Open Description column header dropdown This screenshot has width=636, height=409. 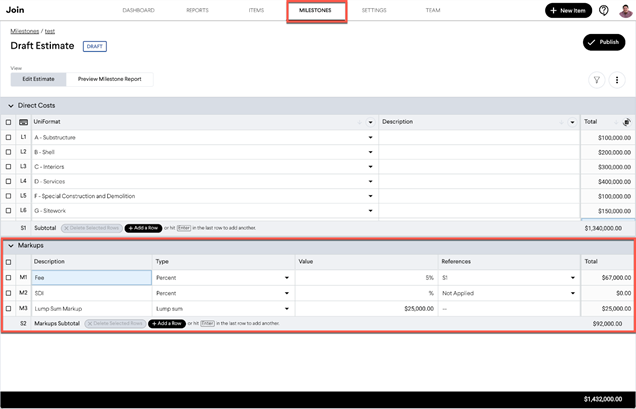point(572,122)
